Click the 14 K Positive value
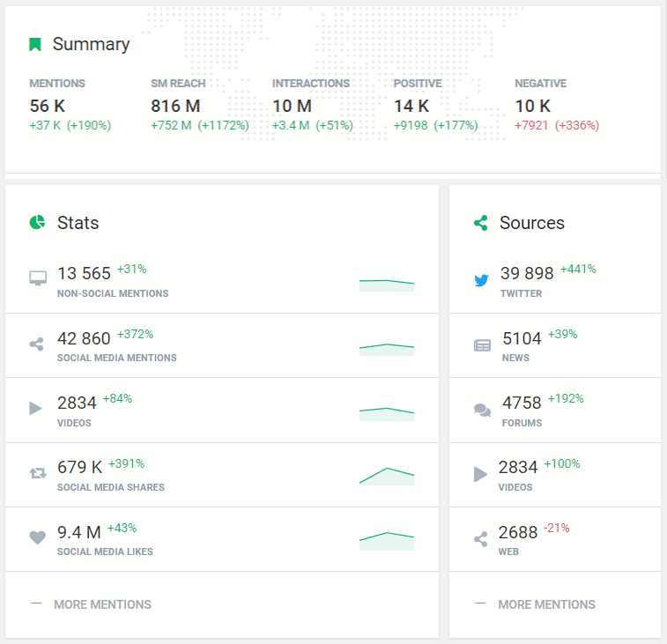This screenshot has height=644, width=667. [411, 106]
